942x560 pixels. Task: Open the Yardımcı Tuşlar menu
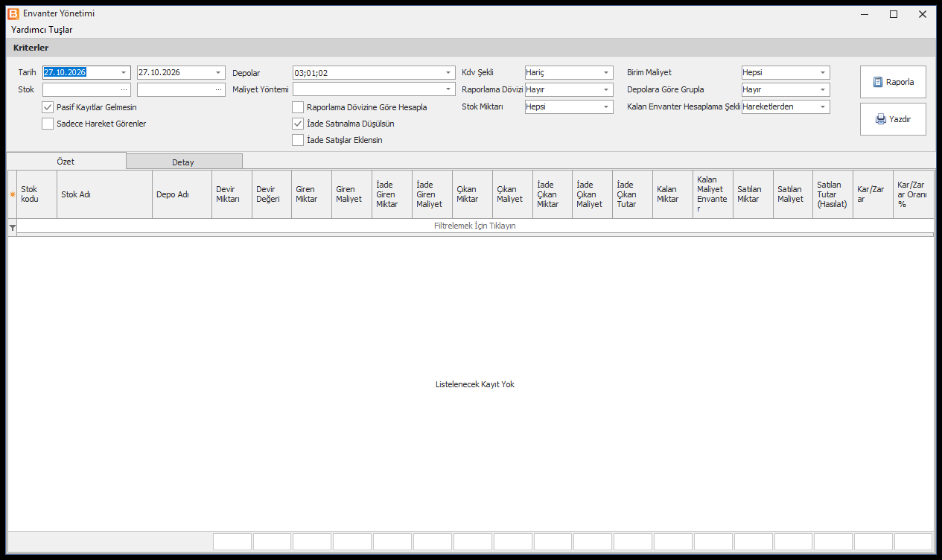coord(42,30)
